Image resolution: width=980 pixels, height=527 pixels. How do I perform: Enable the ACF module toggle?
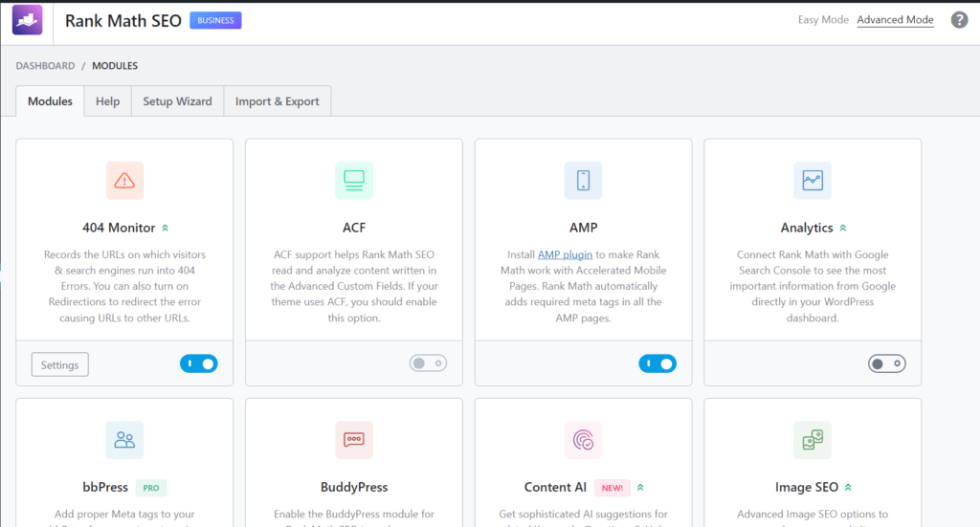click(x=428, y=363)
